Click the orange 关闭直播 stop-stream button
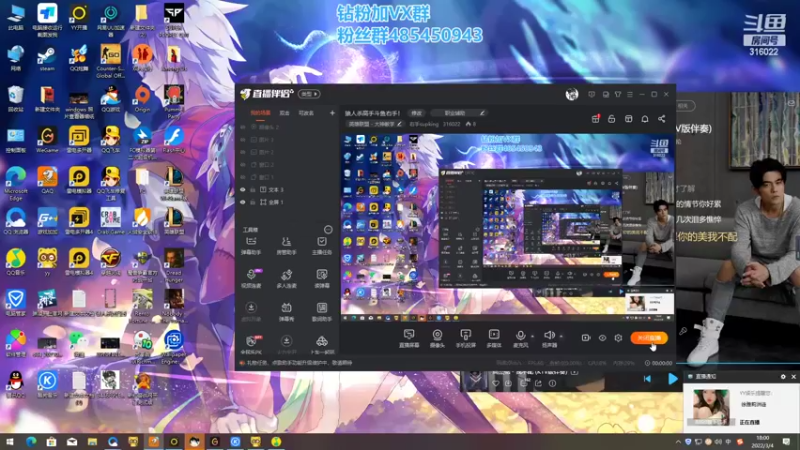The image size is (800, 450). click(649, 338)
